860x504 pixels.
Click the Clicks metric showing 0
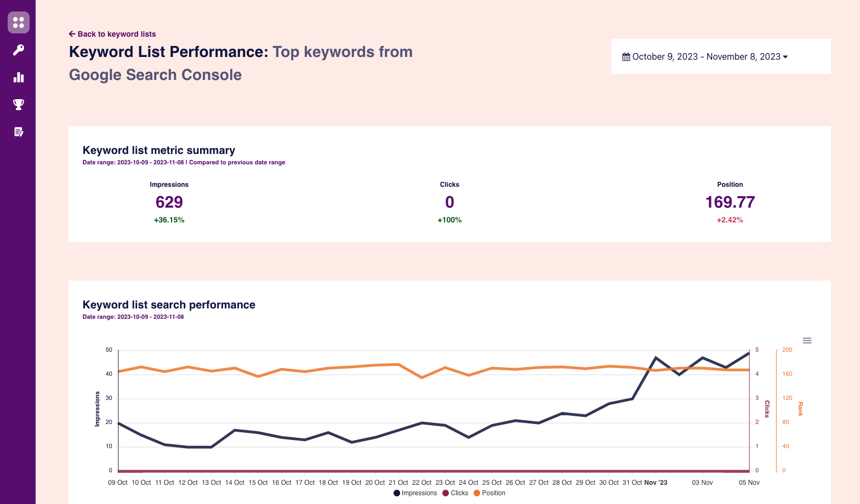tap(449, 202)
